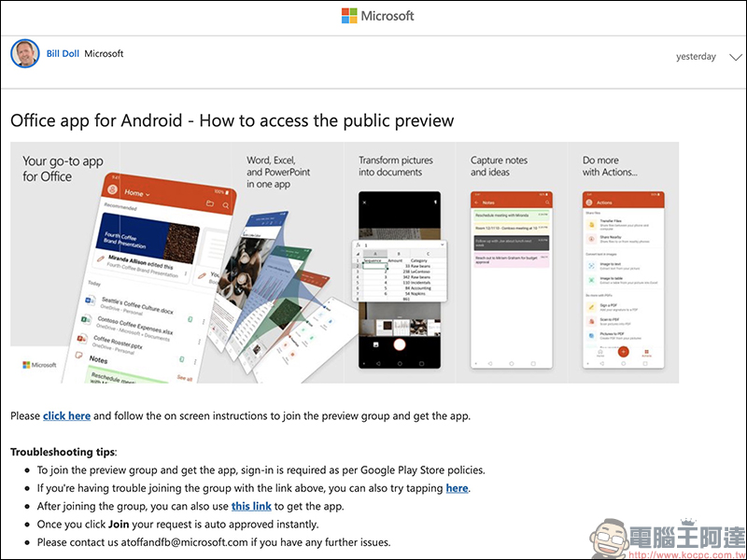Open the 'Your go-to app for Office' image panel
Screen dimensions: 747x560
(x=121, y=262)
